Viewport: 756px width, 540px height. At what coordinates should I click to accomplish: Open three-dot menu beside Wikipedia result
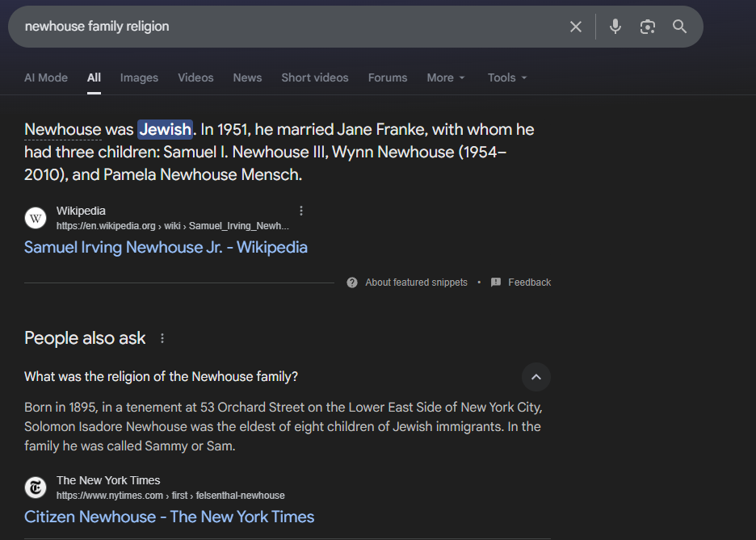(301, 211)
